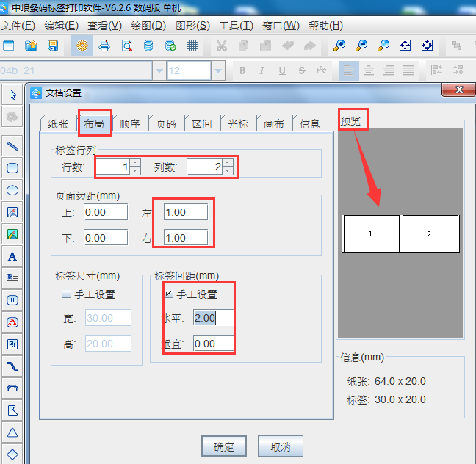Open the font size dropdown

click(218, 70)
